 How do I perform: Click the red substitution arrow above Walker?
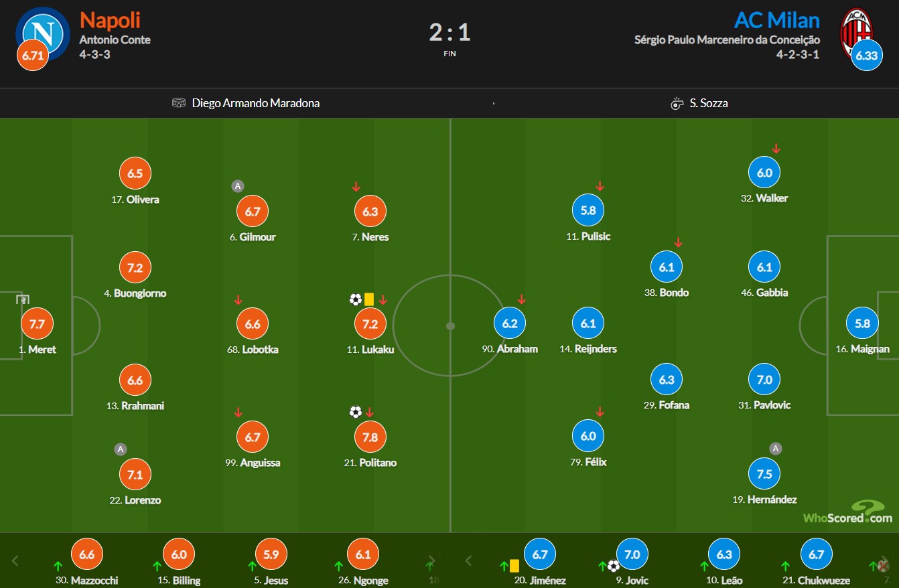(x=776, y=148)
